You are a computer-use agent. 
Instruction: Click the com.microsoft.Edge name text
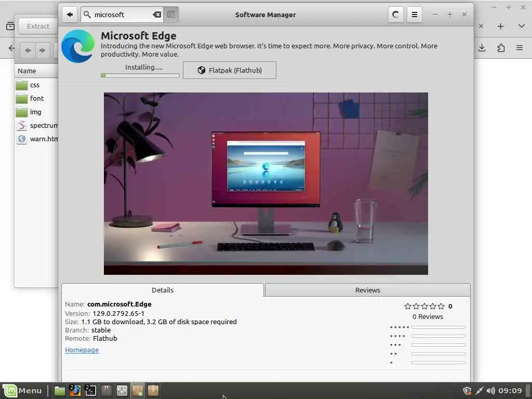119,304
